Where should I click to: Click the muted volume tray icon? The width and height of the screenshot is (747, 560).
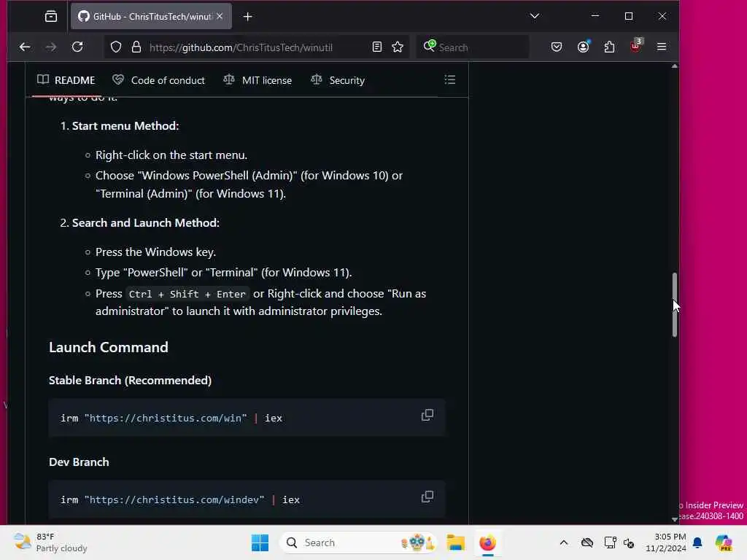click(629, 542)
